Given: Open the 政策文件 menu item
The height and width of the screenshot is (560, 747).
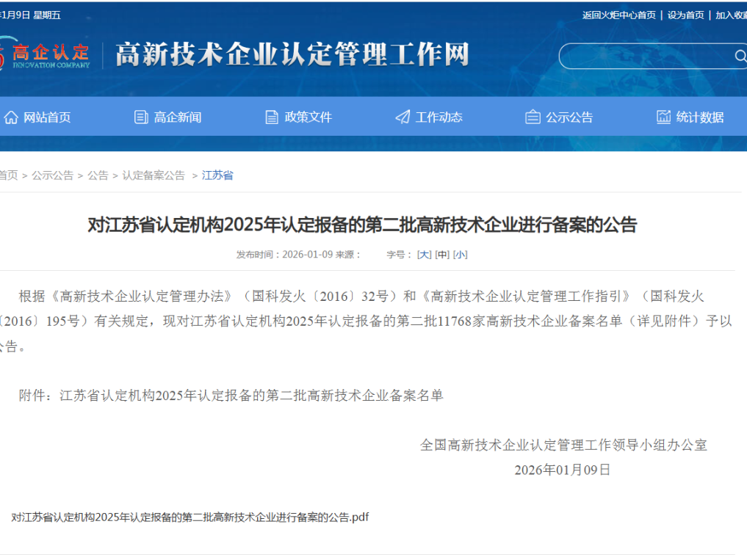Looking at the screenshot, I should [308, 117].
